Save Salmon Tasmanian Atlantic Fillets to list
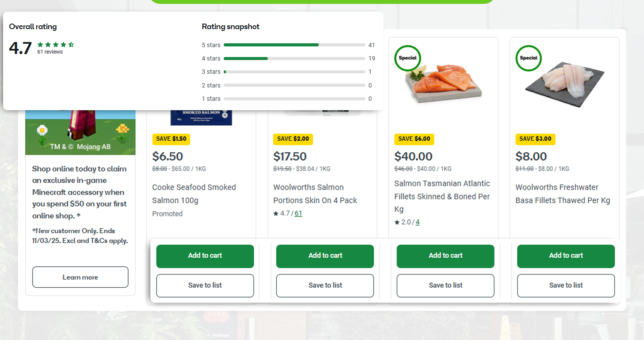This screenshot has height=340, width=644. 445,286
